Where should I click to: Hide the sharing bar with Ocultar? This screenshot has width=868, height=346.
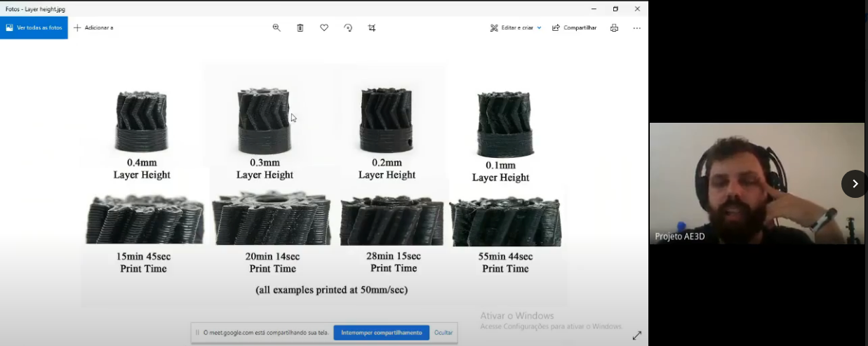pyautogui.click(x=443, y=333)
